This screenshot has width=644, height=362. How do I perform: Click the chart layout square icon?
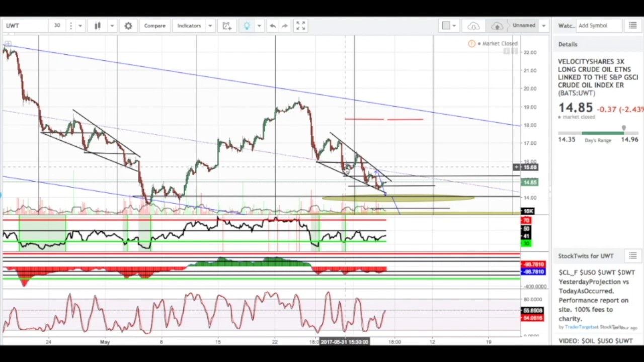(446, 26)
